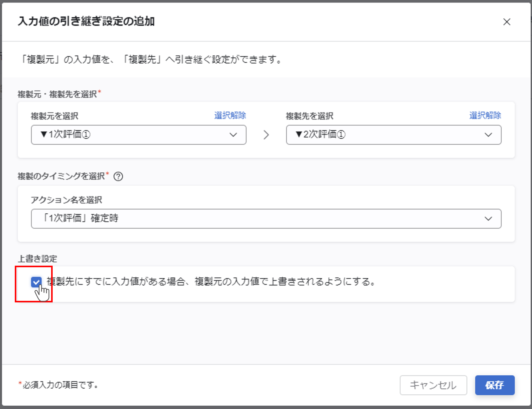Open the 複製元 ▼1次評価① dropdown

(138, 135)
